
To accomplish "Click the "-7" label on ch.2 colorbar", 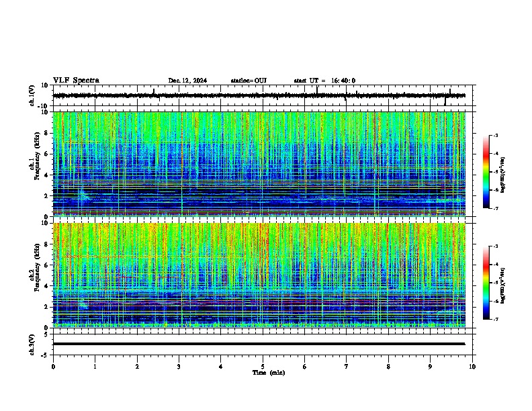I will [x=496, y=319].
